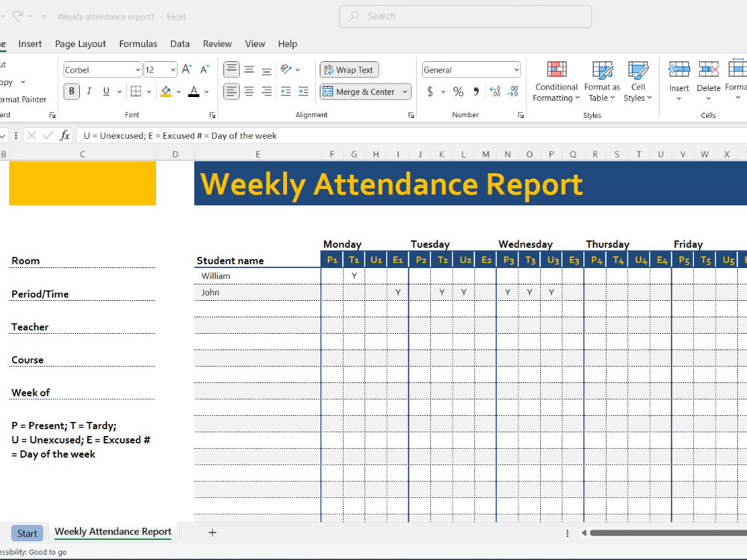747x560 pixels.
Task: Click the Redo icon in title bar
Action: point(18,16)
